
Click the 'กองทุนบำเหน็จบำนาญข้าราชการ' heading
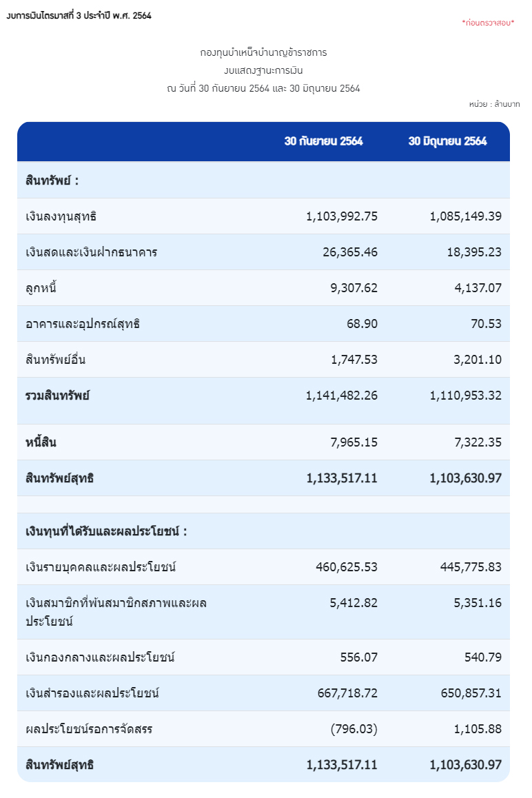263,52
